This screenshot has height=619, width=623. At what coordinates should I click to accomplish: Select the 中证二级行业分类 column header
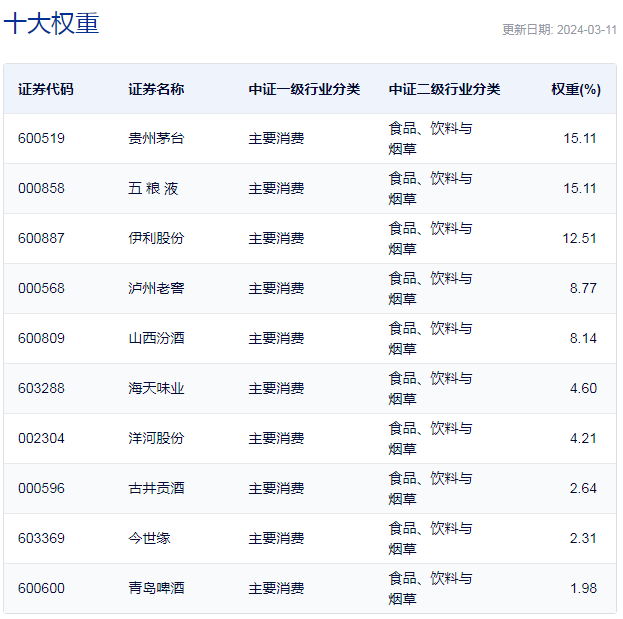point(445,89)
